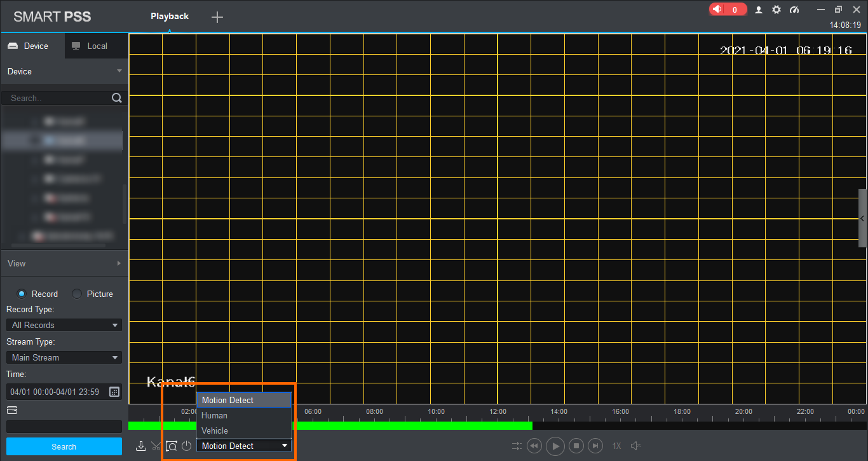Click the green recording timeline bar
The height and width of the screenshot is (461, 868).
click(x=413, y=425)
